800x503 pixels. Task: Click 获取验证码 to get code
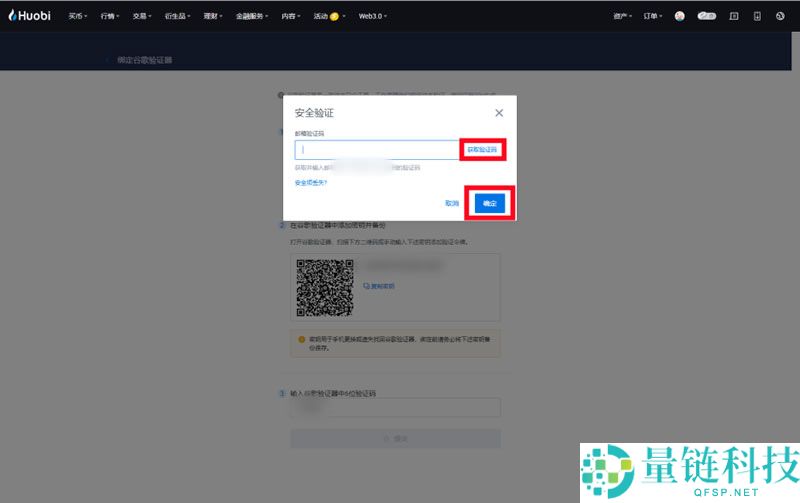[482, 149]
